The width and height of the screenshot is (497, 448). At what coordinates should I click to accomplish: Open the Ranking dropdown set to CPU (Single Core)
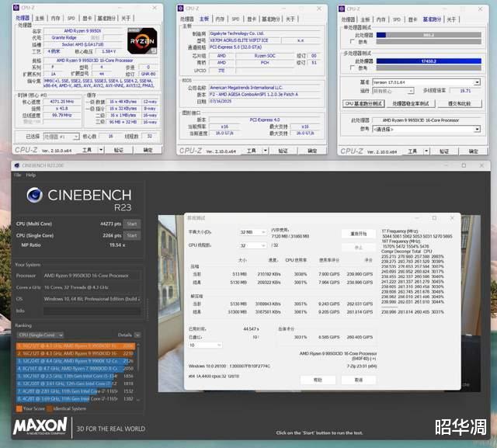pos(40,335)
